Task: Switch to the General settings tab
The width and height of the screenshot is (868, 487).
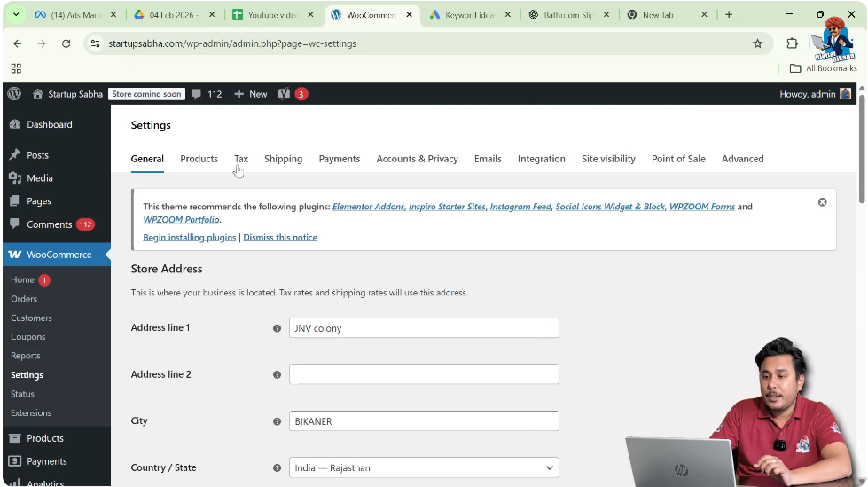Action: (x=147, y=159)
